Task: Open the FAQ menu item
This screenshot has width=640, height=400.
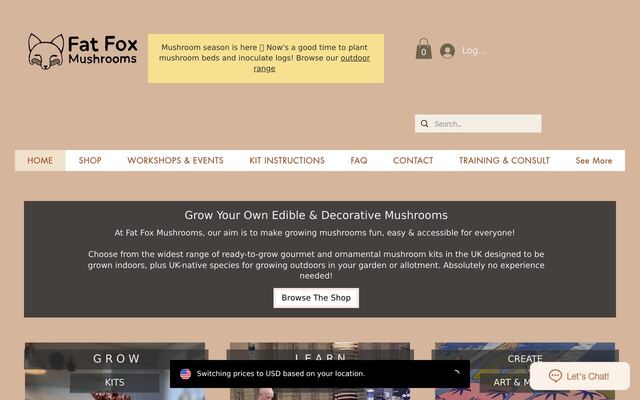Action: [359, 160]
